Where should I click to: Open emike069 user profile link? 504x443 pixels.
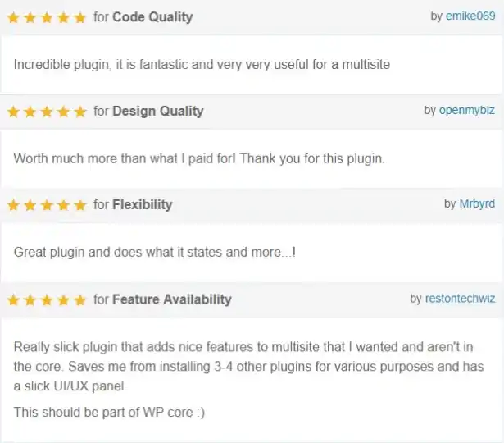click(470, 16)
